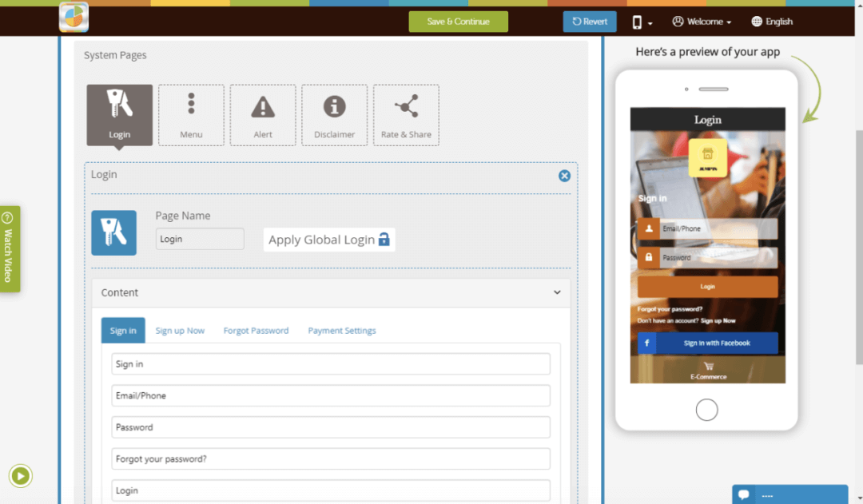863x504 pixels.
Task: Open the Disclaimer system page
Action: click(x=334, y=115)
